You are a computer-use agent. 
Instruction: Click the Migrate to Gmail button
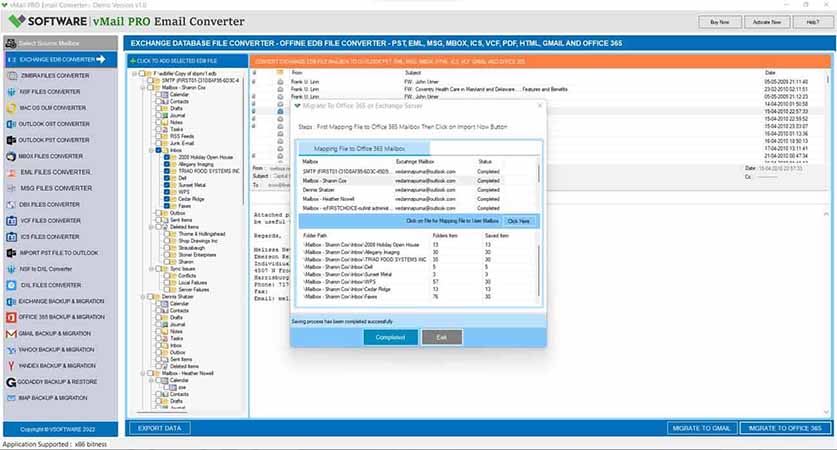[702, 428]
